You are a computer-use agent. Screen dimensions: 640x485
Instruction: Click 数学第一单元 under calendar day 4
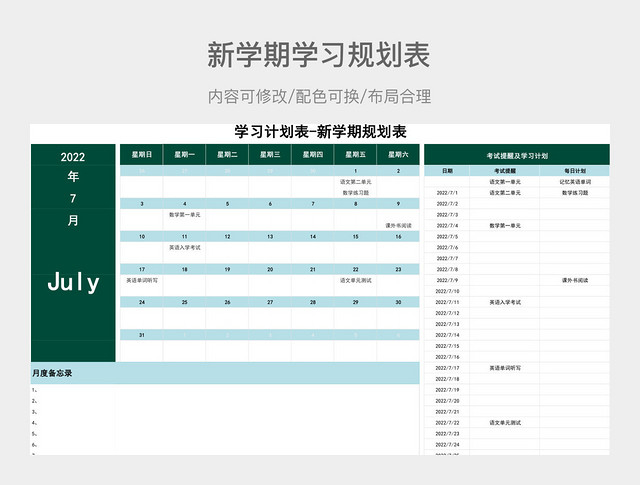pyautogui.click(x=184, y=215)
